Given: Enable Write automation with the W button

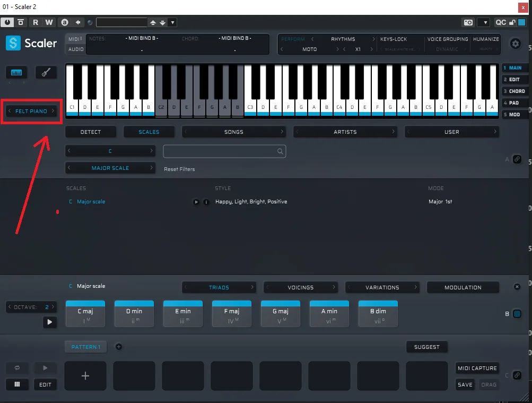Looking at the screenshot, I should point(49,22).
